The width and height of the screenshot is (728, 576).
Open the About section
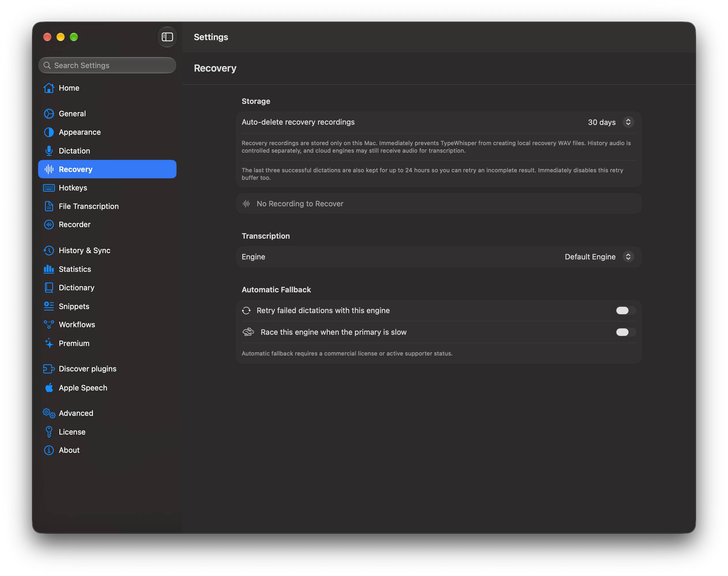click(107, 450)
